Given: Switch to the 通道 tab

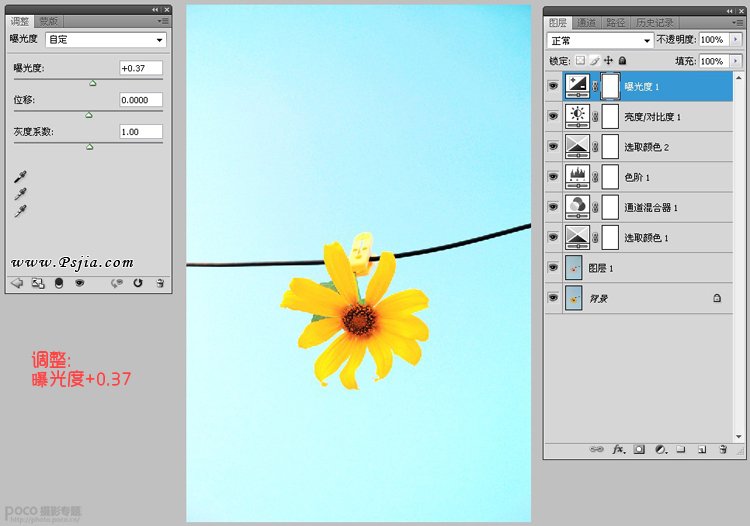Looking at the screenshot, I should coord(586,22).
